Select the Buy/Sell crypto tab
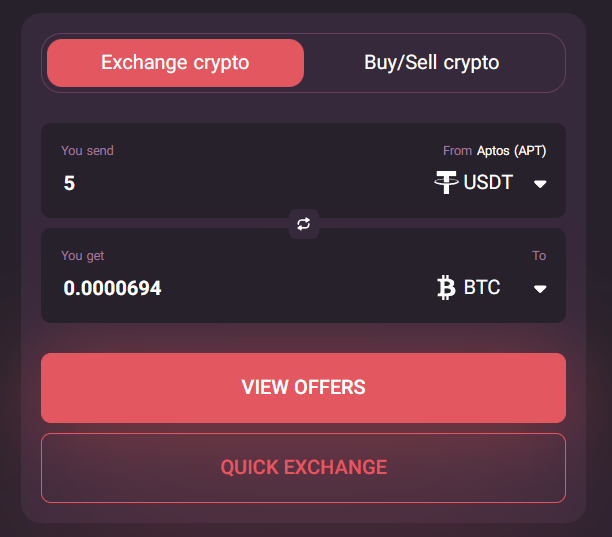The width and height of the screenshot is (612, 537). click(431, 63)
